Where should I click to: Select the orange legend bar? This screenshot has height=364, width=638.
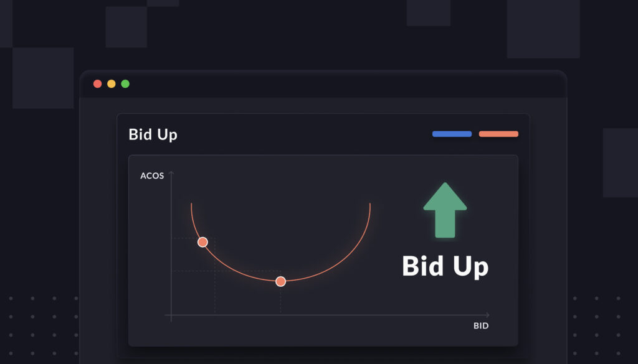498,134
